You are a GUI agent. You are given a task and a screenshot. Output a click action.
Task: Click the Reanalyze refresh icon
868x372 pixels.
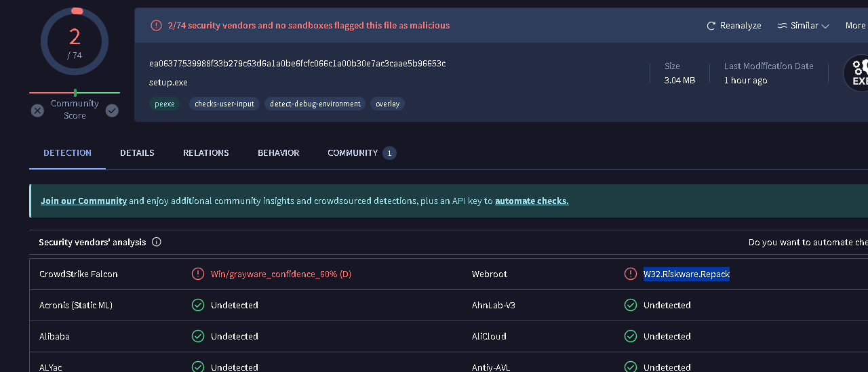coord(711,26)
